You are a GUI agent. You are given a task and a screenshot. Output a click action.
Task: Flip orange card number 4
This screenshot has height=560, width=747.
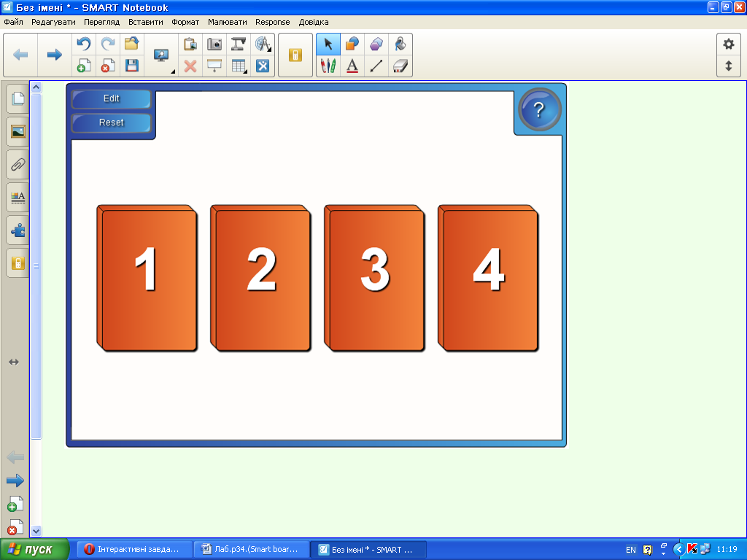(x=488, y=279)
